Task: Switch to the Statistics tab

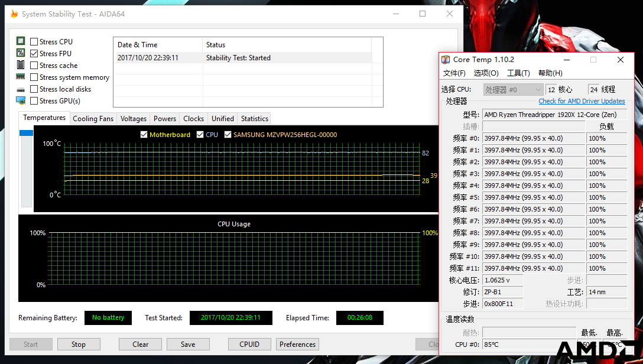Action: click(x=255, y=118)
